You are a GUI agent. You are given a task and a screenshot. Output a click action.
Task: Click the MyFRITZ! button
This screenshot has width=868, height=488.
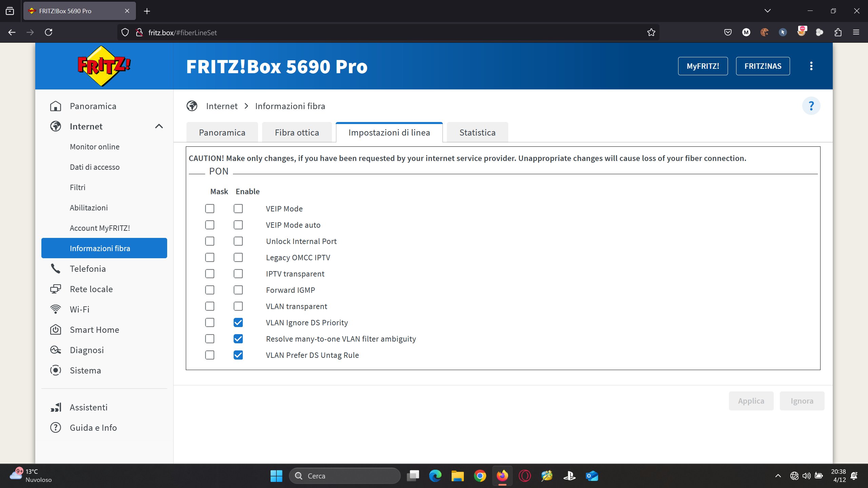pyautogui.click(x=703, y=66)
